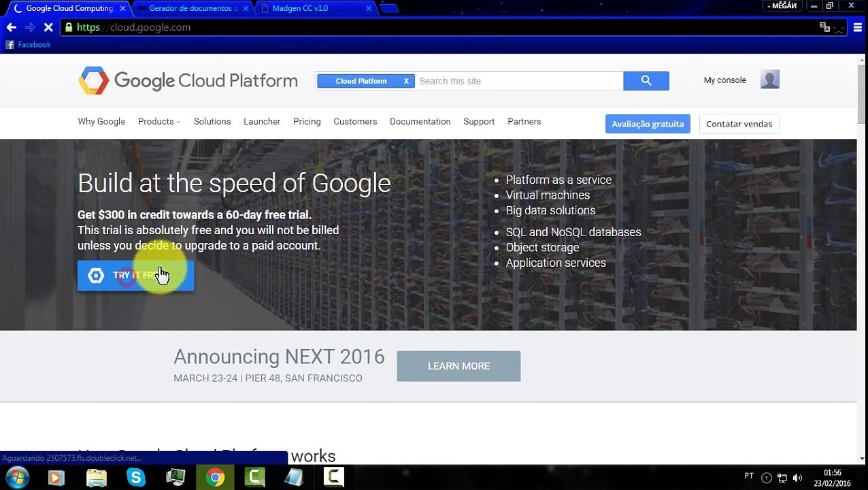Click the Application services bullet text
The image size is (868, 490).
556,263
